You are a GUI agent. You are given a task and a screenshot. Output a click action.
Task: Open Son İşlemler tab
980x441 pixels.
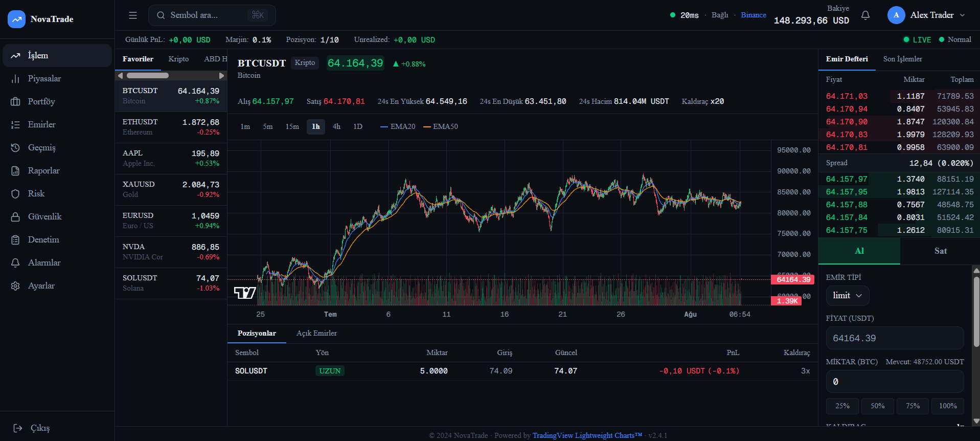pos(903,59)
